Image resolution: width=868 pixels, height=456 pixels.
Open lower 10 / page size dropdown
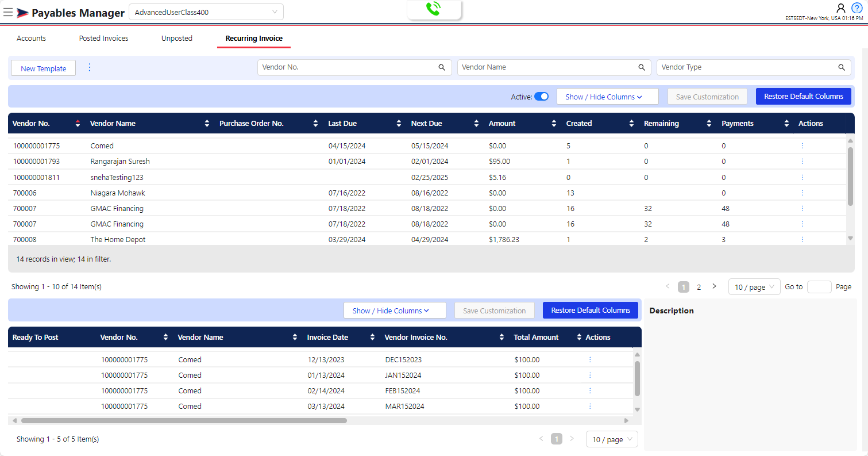(x=612, y=439)
